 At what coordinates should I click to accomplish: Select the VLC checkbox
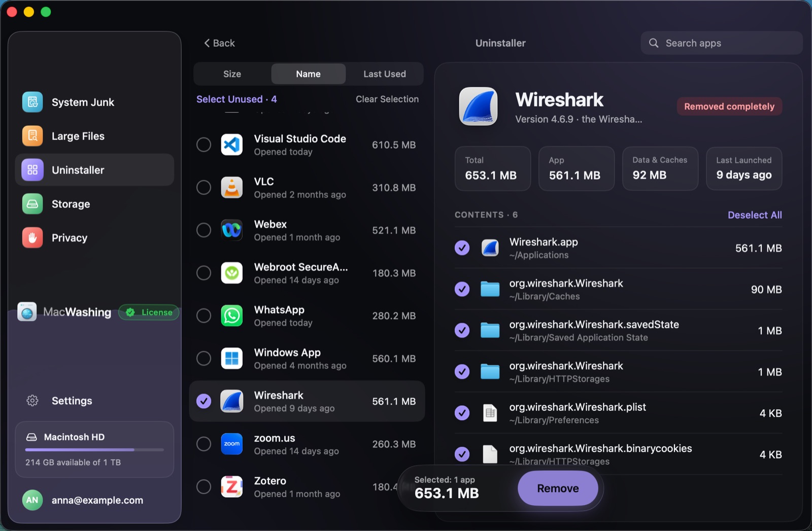[x=204, y=188]
